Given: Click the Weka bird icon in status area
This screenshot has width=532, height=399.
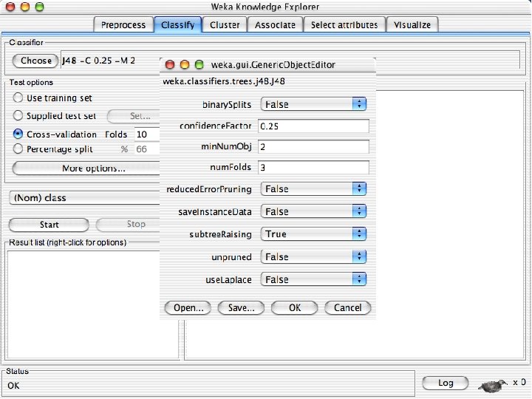Looking at the screenshot, I should [493, 385].
